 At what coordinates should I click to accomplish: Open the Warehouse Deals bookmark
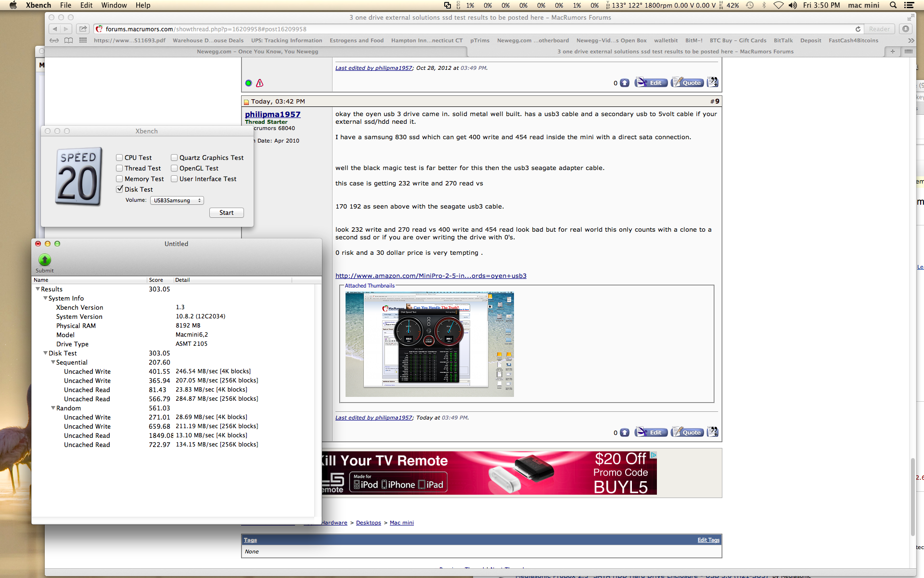[208, 40]
